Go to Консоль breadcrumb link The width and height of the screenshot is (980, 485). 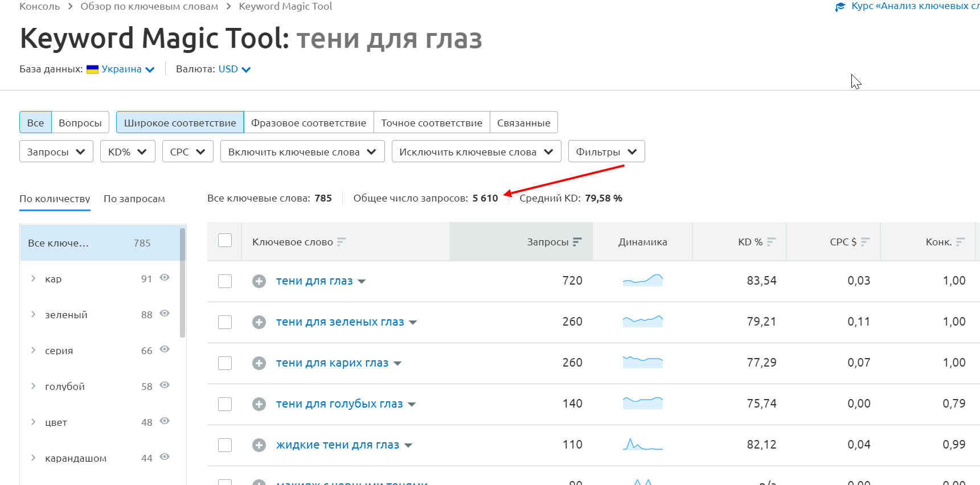[x=39, y=6]
